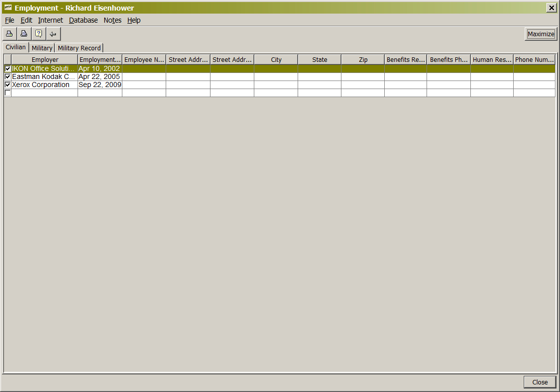This screenshot has height=392, width=560.
Task: Open the Database menu
Action: click(83, 20)
